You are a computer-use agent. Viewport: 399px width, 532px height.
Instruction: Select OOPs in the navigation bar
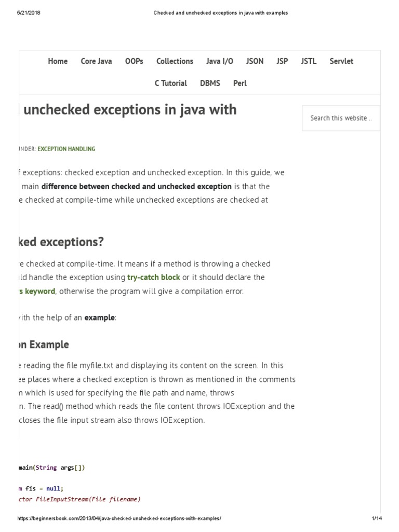134,61
